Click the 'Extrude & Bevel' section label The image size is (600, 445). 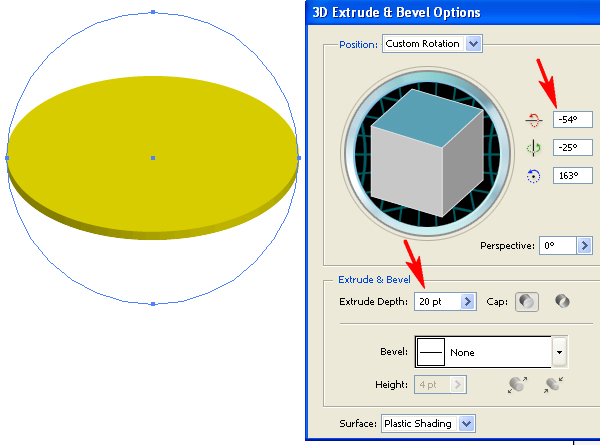pyautogui.click(x=374, y=280)
